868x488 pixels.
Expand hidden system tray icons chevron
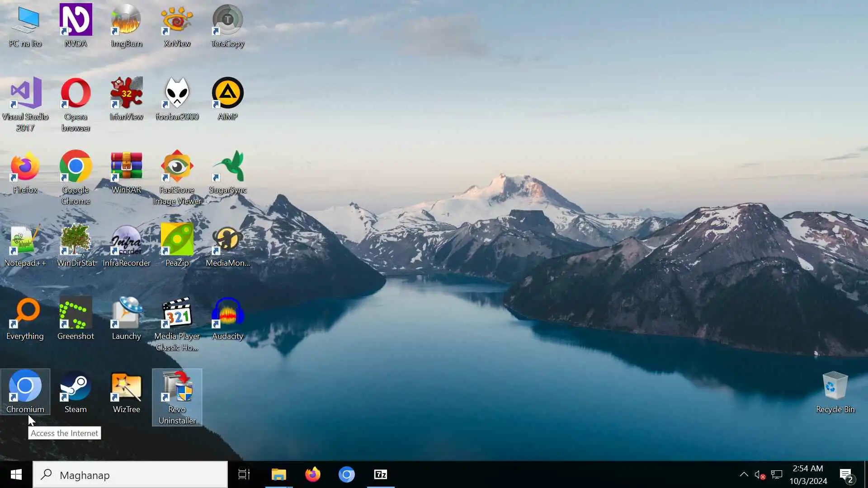click(744, 474)
